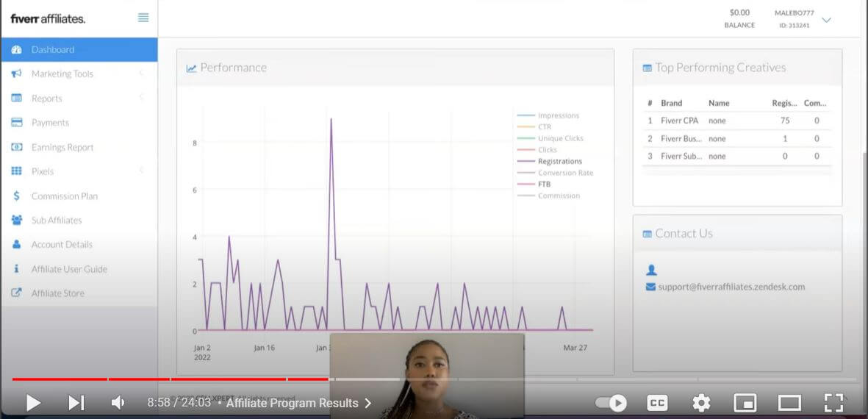This screenshot has height=419, width=868.
Task: Toggle closed captions
Action: (657, 403)
